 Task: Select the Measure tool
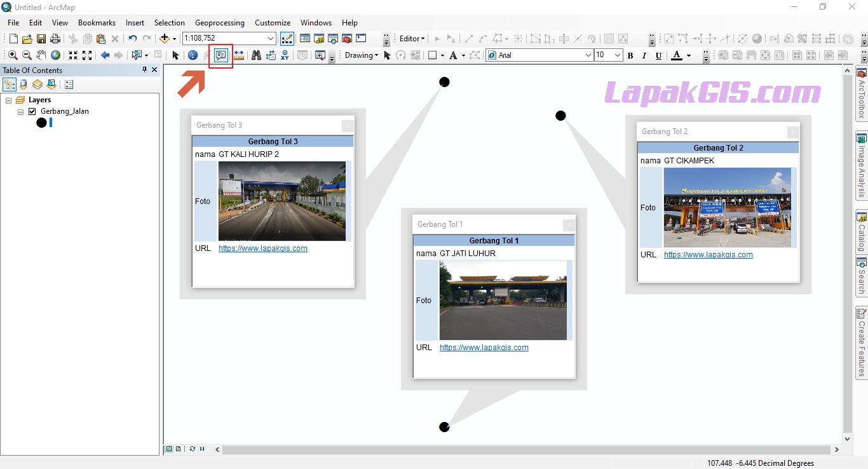click(x=238, y=55)
